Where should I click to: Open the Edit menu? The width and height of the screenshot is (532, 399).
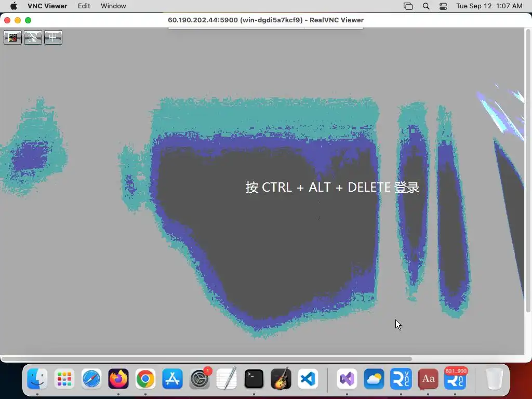84,6
